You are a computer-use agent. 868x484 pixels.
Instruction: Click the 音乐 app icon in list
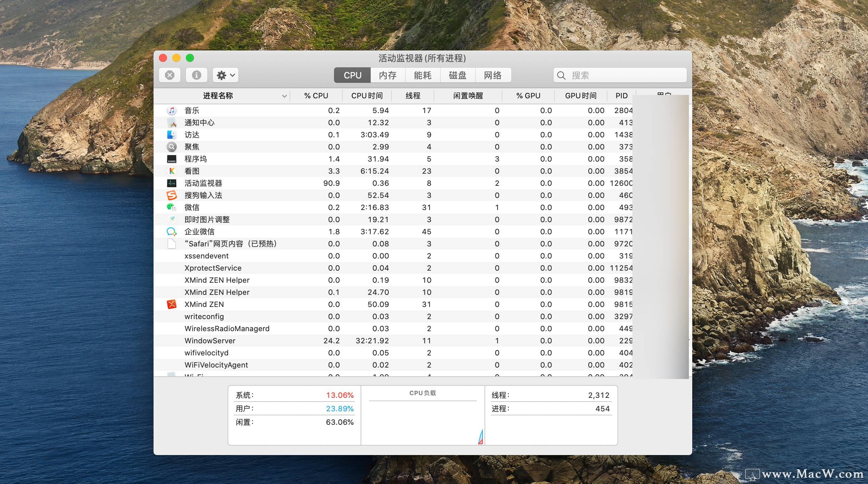171,110
